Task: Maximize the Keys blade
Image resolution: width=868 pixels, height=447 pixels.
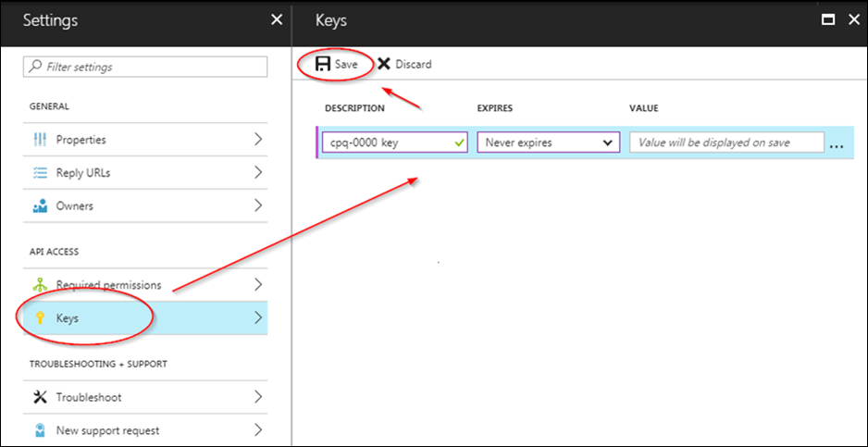Action: click(x=829, y=19)
